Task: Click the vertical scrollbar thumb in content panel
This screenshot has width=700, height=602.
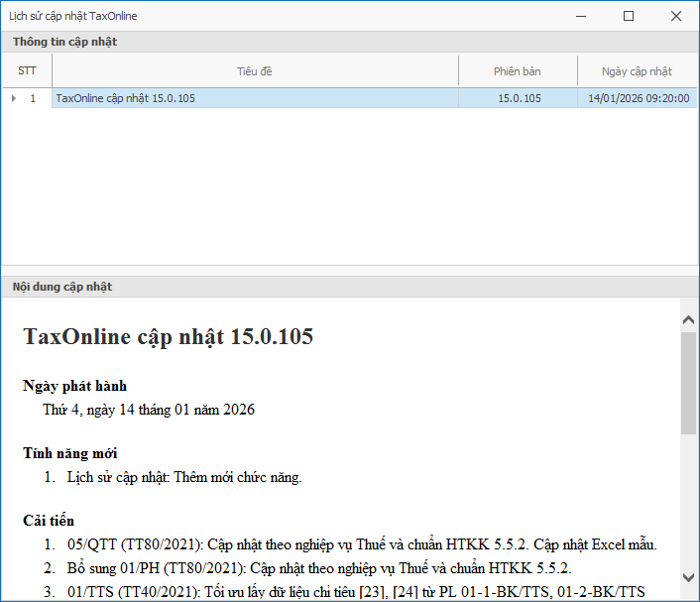Action: [x=688, y=383]
